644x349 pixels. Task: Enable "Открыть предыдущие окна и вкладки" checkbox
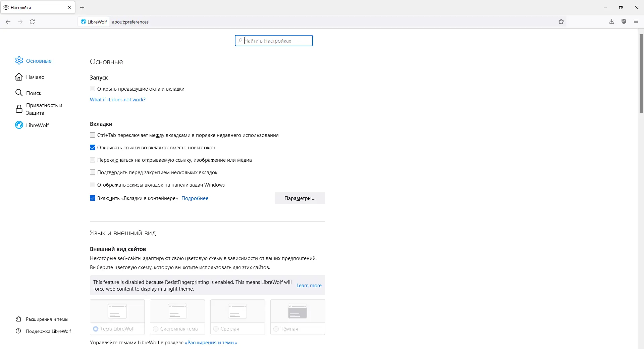coord(93,89)
